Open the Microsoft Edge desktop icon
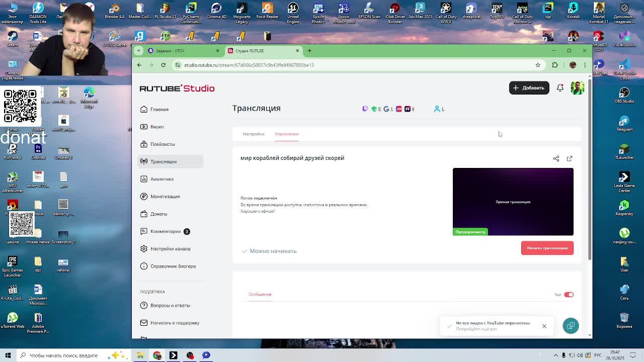 click(89, 98)
